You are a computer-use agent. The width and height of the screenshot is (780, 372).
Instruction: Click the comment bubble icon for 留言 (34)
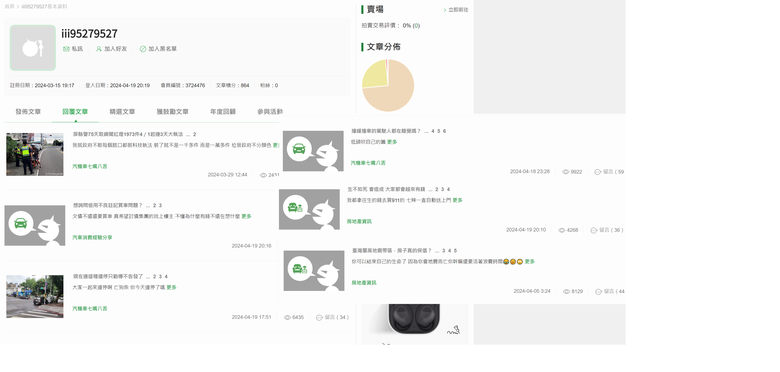click(319, 317)
